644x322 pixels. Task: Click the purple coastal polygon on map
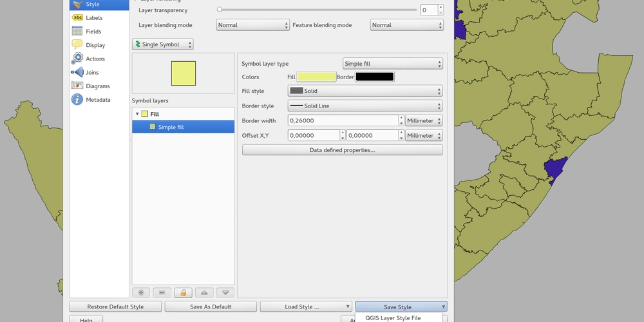click(556, 168)
